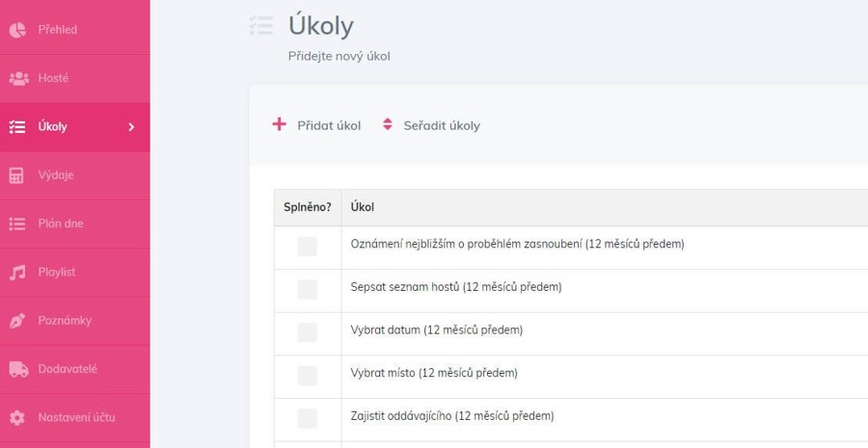Open the Hosté people icon
Image resolution: width=868 pixels, height=448 pixels.
click(19, 79)
